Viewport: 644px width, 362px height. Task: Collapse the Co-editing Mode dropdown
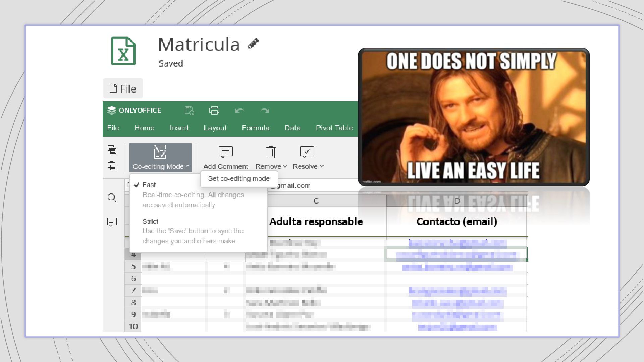point(160,158)
